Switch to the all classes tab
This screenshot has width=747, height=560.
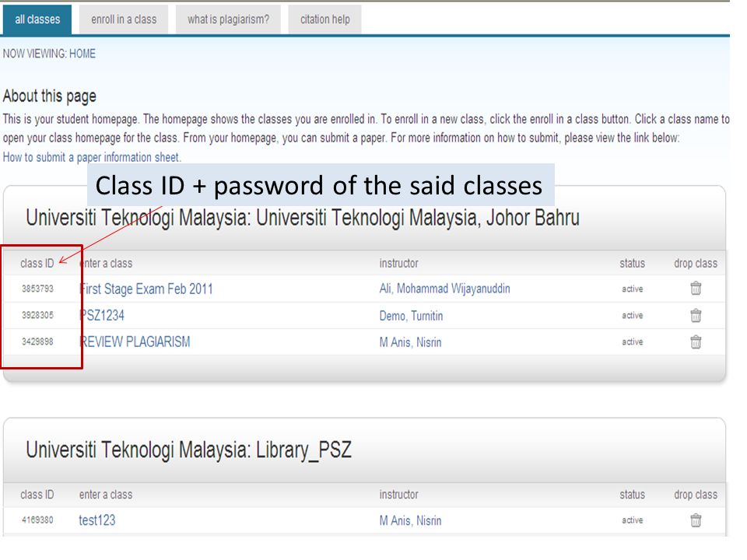37,19
